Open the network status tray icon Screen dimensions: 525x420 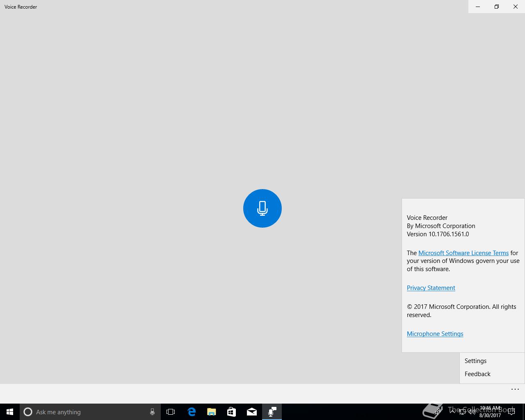click(x=462, y=412)
